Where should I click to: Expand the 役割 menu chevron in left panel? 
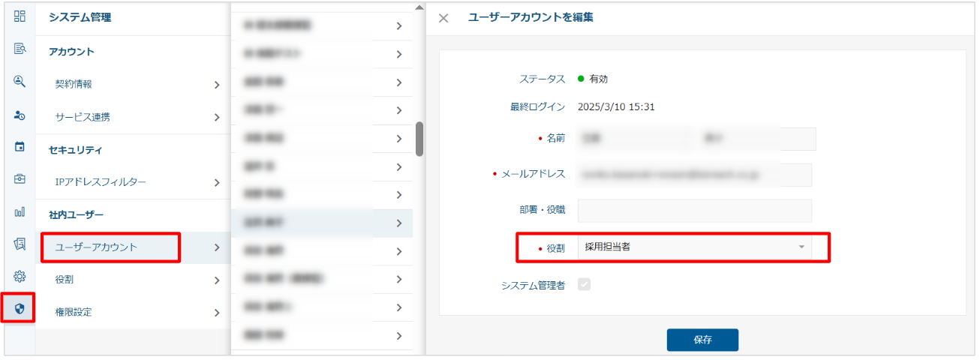click(216, 280)
